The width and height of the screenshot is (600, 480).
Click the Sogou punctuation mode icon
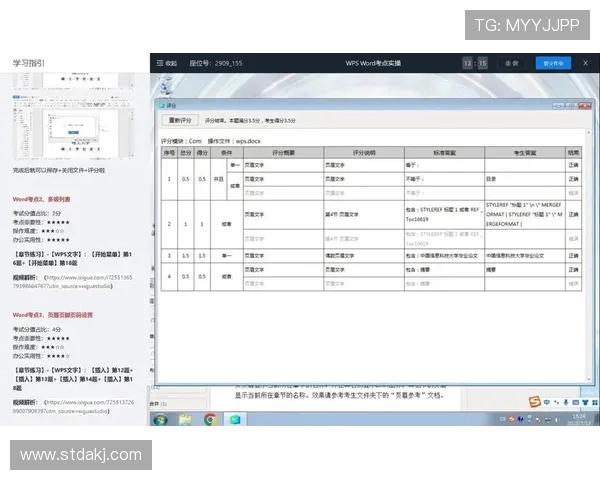coord(556,402)
